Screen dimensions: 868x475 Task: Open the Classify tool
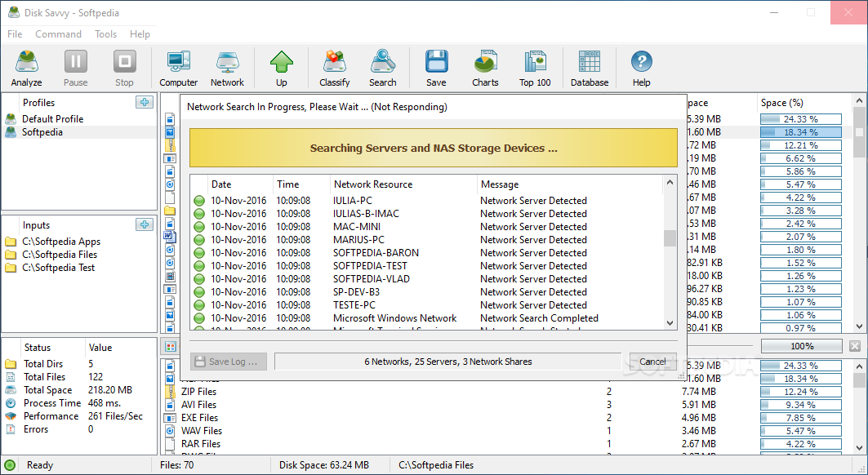point(334,68)
